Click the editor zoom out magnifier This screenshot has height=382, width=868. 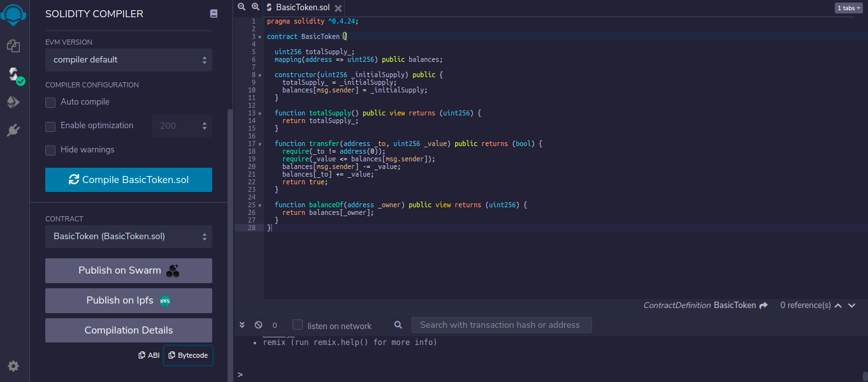[242, 7]
